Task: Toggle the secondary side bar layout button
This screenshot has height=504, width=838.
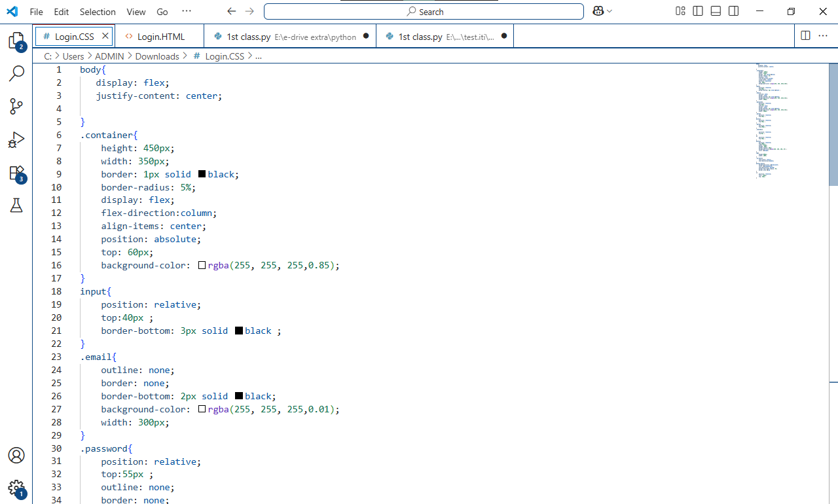Action: pyautogui.click(x=733, y=11)
